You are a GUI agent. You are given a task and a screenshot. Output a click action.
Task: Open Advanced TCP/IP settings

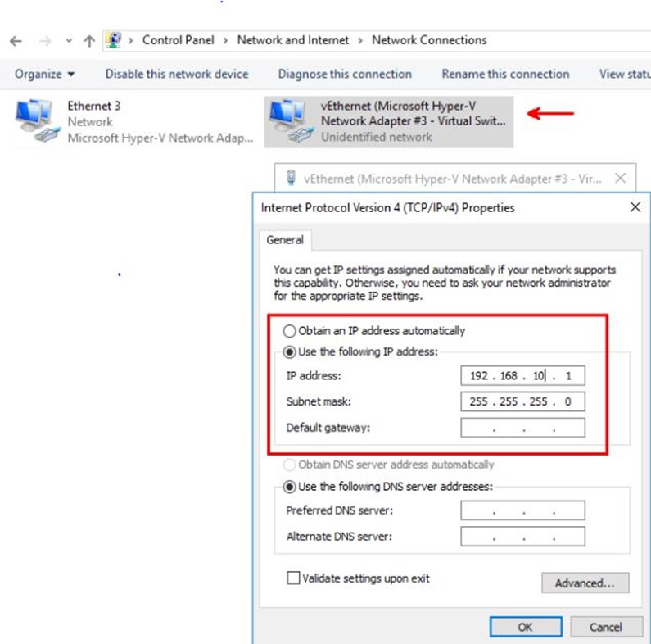tap(585, 583)
